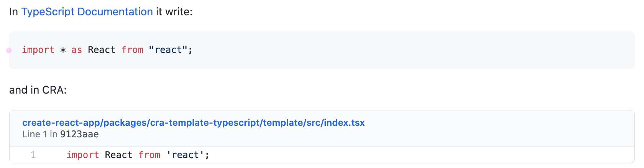Screen dimensions: 644x168
Task: Click the double-quoted "react" string
Action: 168,50
